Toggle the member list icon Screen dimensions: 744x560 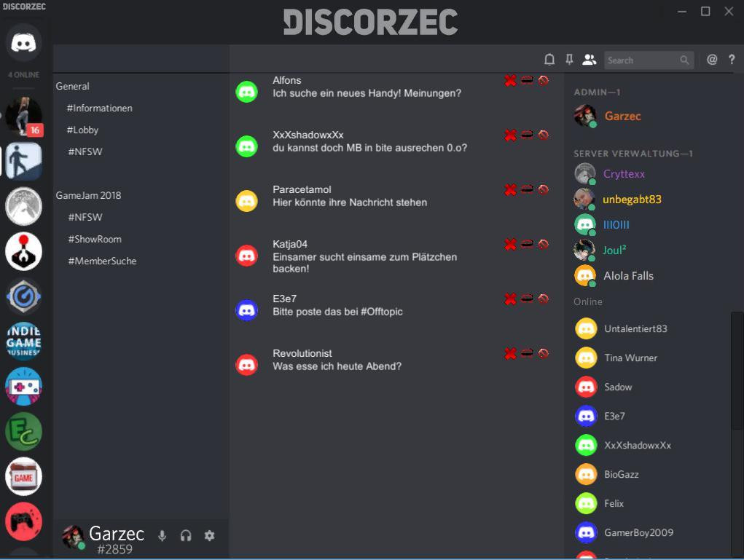[x=589, y=60]
